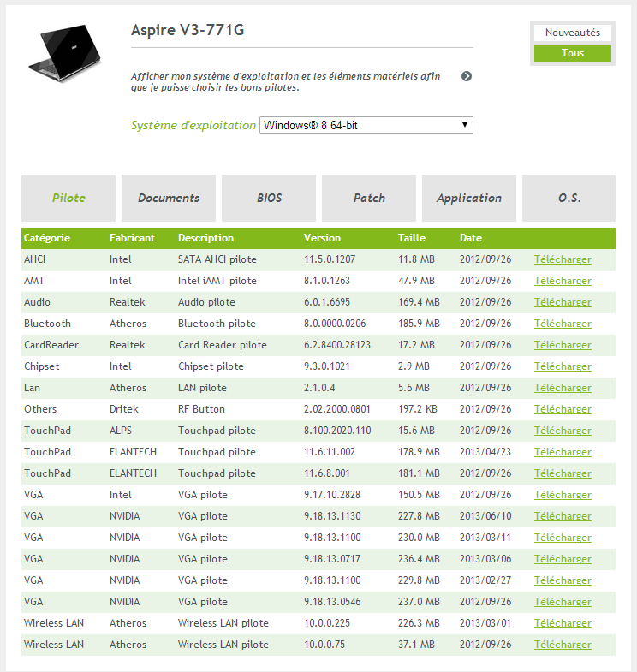Switch to the Documents tab
Viewport: 637px width, 672px height.
coord(169,198)
